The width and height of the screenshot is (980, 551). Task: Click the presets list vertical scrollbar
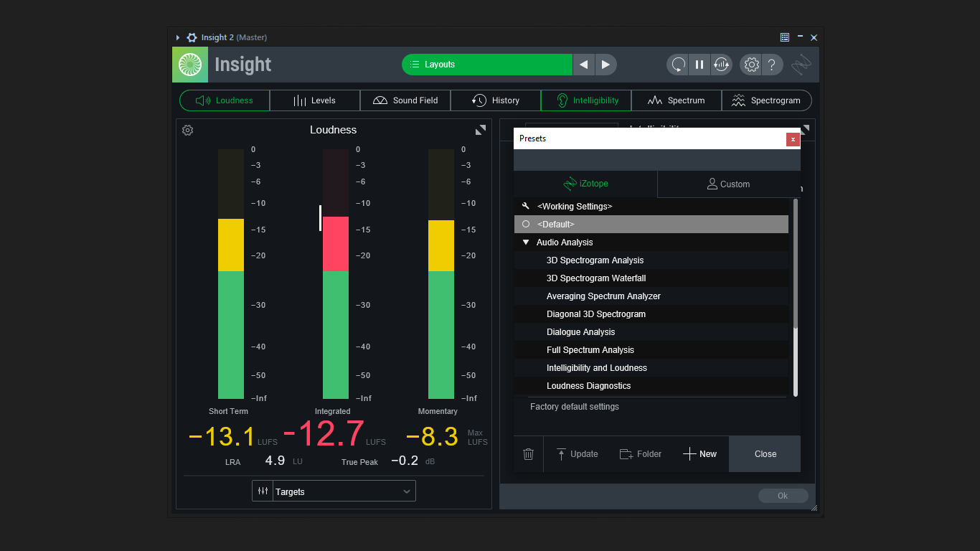pos(796,264)
